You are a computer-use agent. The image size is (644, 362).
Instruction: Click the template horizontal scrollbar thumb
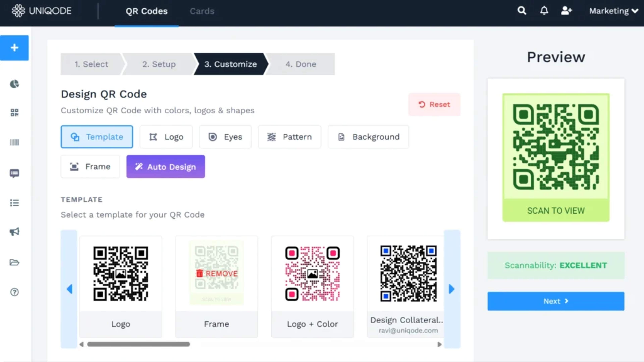click(x=139, y=344)
